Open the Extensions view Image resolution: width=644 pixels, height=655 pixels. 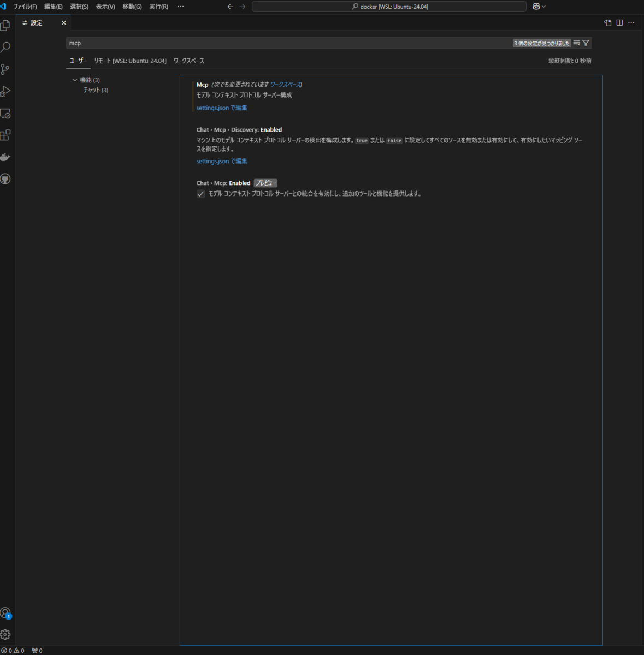6,135
